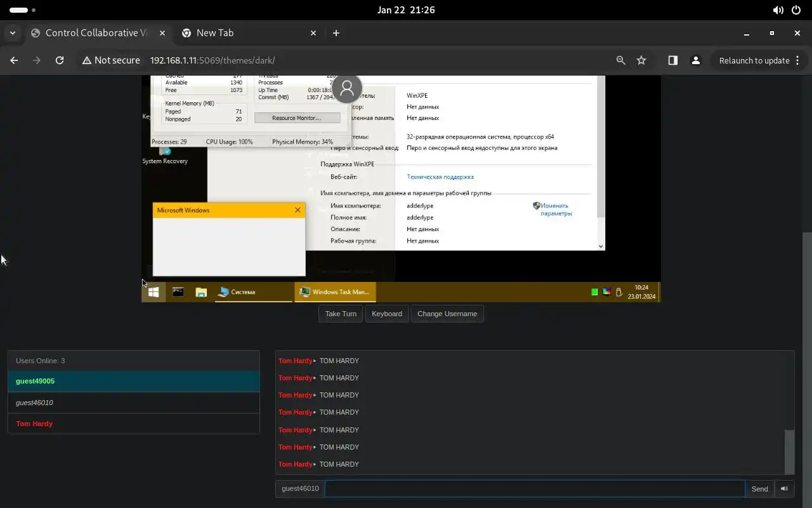Click the Not secure site info badge
The image size is (812, 508).
point(111,60)
